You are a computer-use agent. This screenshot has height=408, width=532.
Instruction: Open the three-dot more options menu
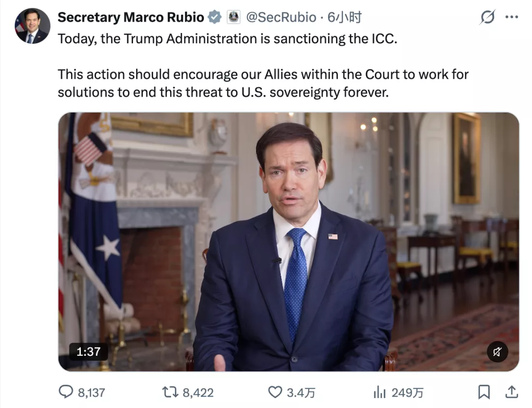[512, 17]
